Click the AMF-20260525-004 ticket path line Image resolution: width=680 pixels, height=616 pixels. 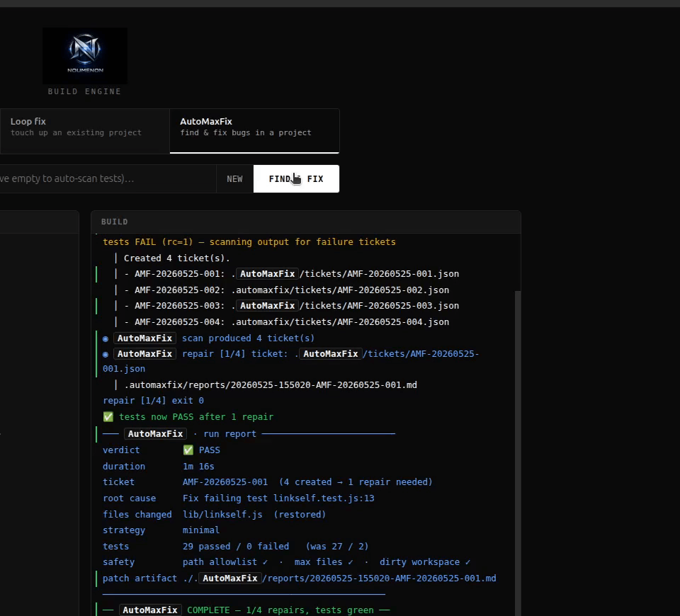click(x=287, y=322)
